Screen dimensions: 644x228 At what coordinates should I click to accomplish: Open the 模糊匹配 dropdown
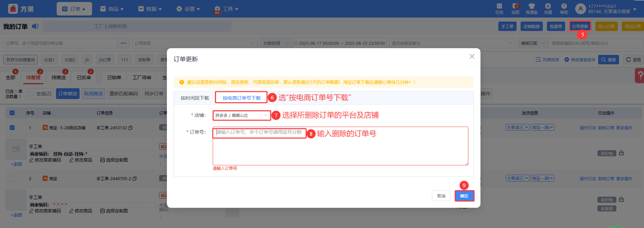[x=533, y=43]
